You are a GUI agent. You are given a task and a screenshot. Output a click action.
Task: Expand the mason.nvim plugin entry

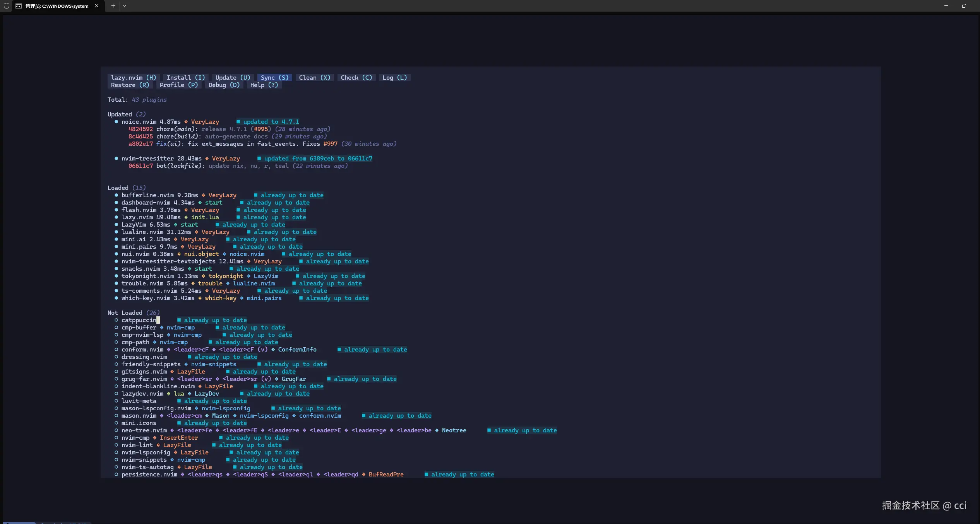tap(139, 416)
